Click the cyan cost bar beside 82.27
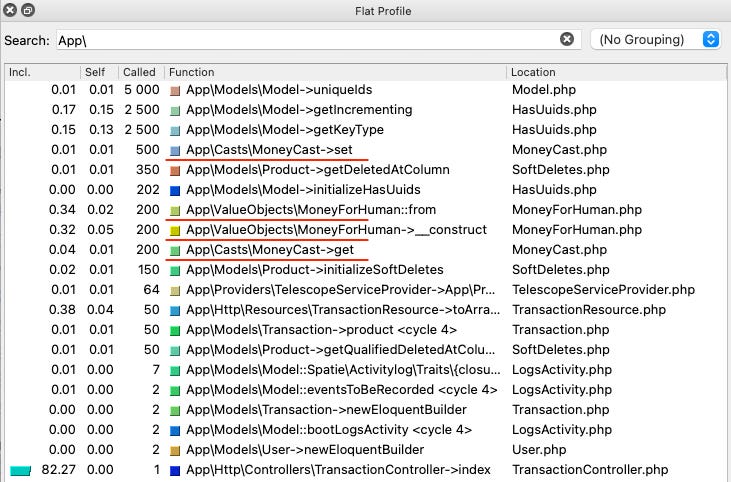The image size is (731, 482). click(x=20, y=470)
